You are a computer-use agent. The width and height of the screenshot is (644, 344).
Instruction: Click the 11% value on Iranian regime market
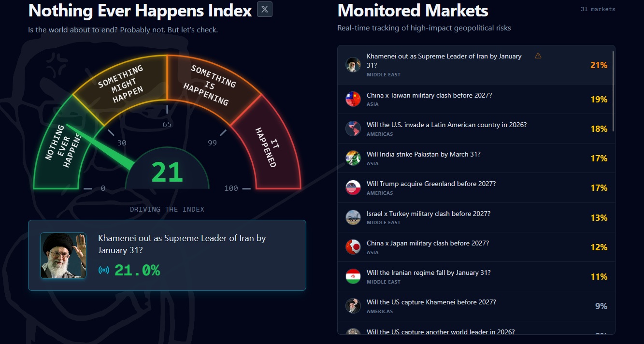coord(599,276)
